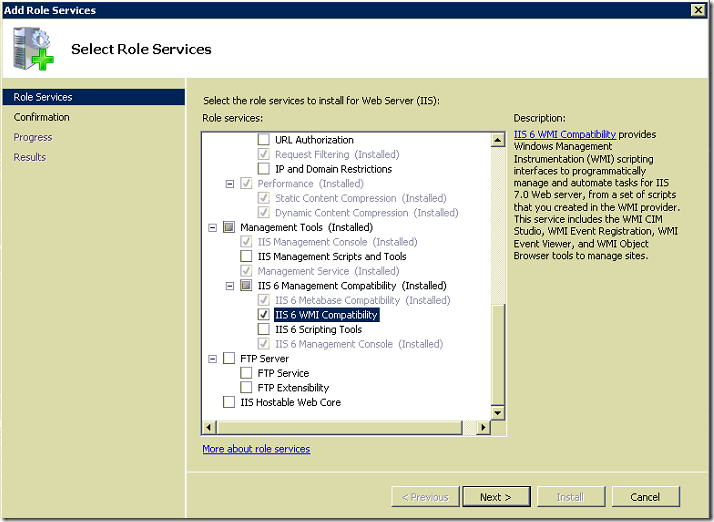
Task: Select the IIS 6 WMI Compatibility label
Action: click(x=326, y=315)
